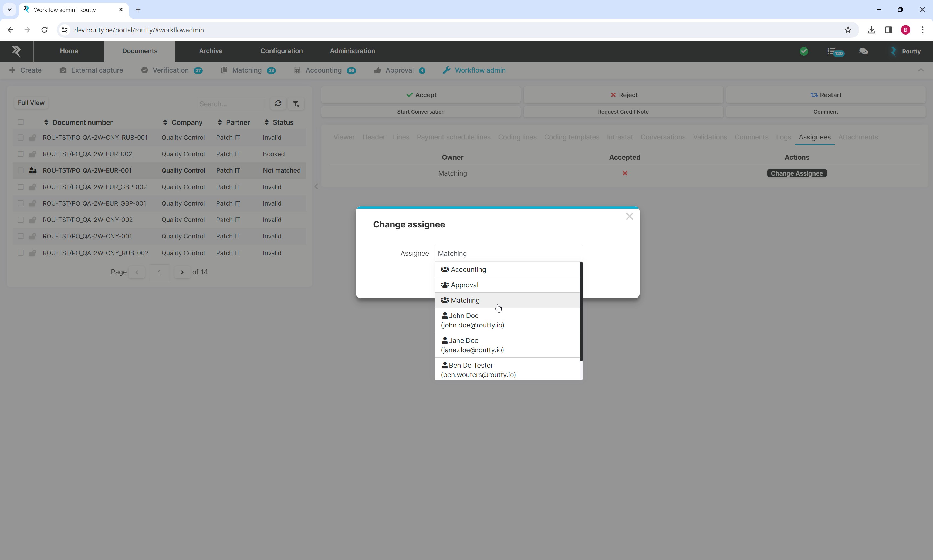This screenshot has height=560, width=933.
Task: Bookmark this page with star icon
Action: click(x=848, y=30)
